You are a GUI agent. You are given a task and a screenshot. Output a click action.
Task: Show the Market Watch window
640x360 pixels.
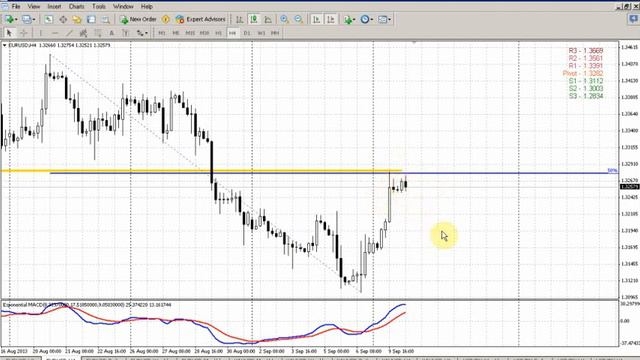point(49,19)
